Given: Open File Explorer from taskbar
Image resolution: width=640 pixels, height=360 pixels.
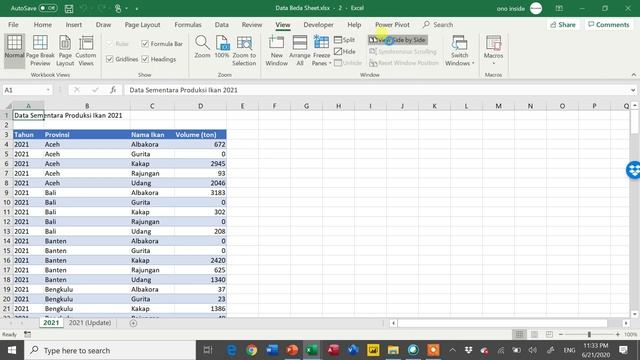Looking at the screenshot, I should tap(393, 350).
